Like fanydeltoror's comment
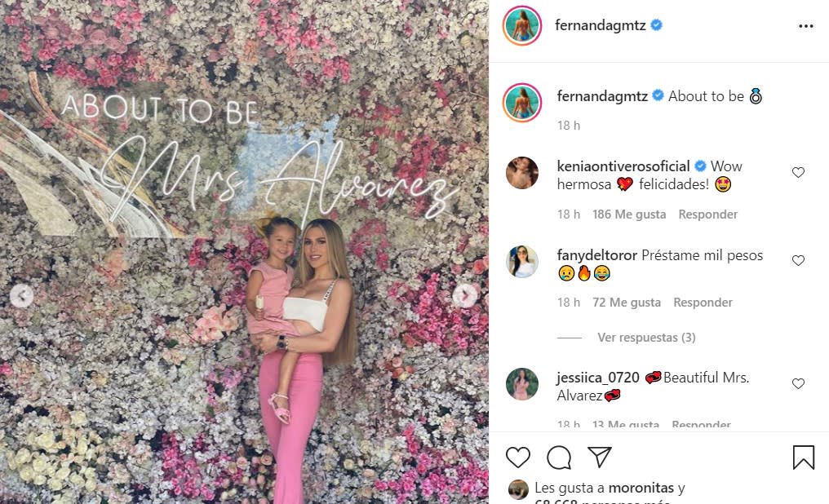The image size is (829, 504). click(798, 260)
